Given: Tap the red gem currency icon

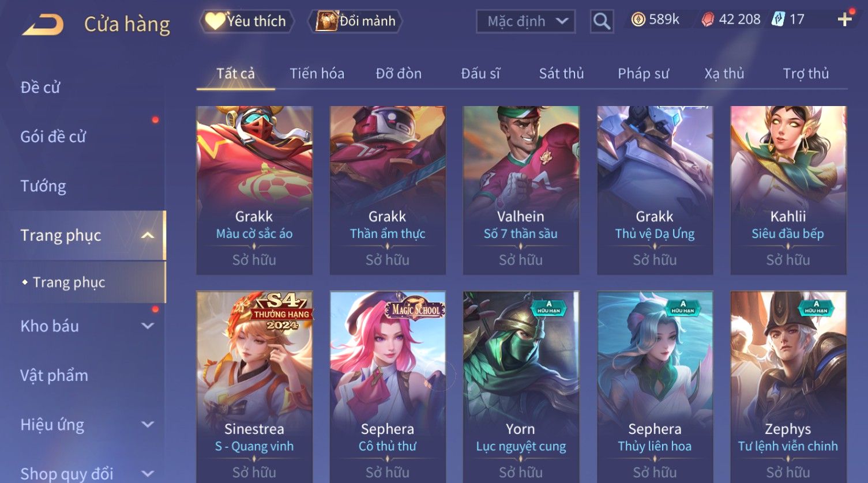Looking at the screenshot, I should click(x=708, y=20).
